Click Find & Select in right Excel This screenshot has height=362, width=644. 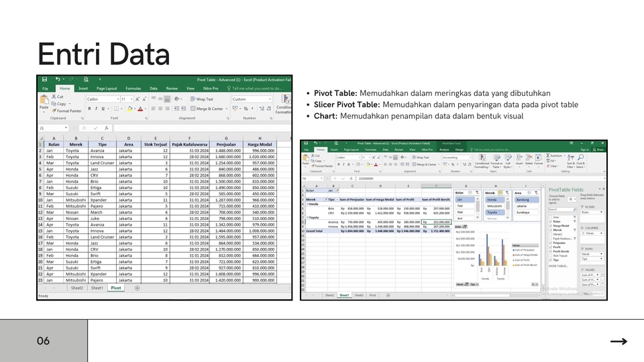coord(581,162)
